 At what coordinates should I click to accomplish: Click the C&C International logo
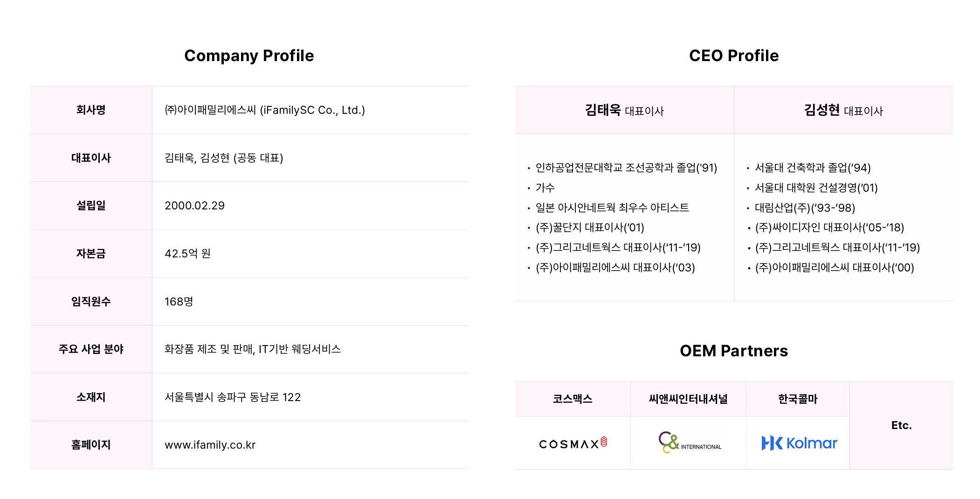690,443
